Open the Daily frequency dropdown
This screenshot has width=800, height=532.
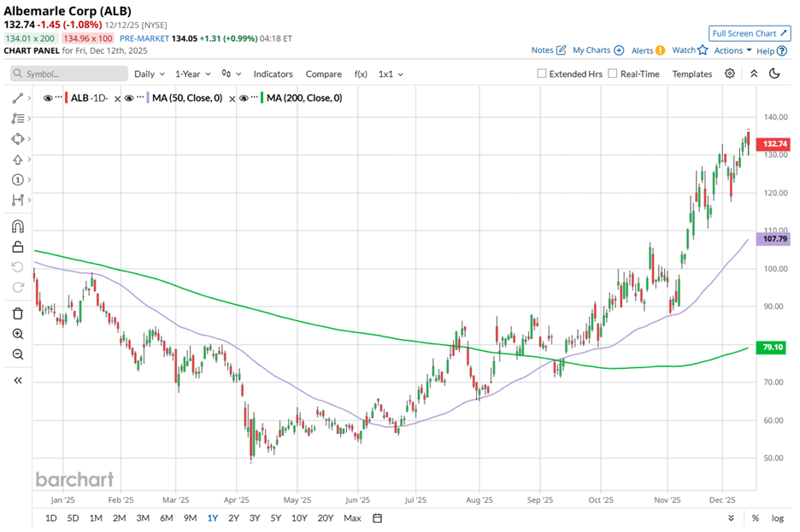coord(150,74)
